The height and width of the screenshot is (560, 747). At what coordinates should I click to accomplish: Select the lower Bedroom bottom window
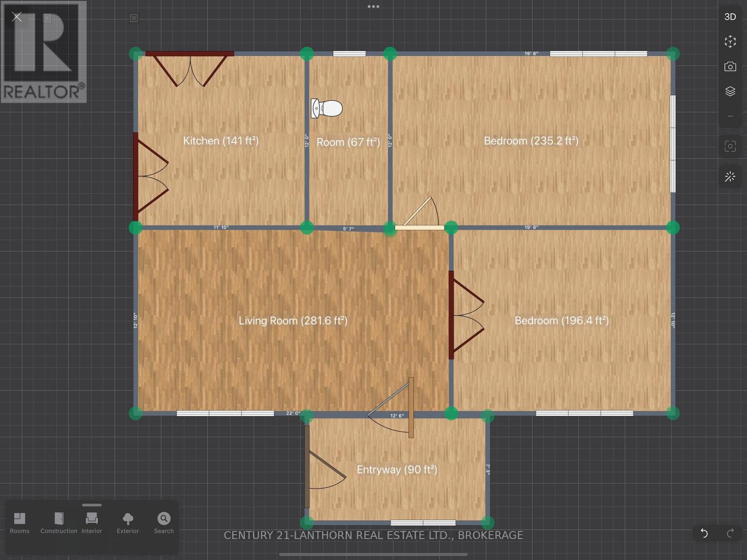tap(585, 413)
